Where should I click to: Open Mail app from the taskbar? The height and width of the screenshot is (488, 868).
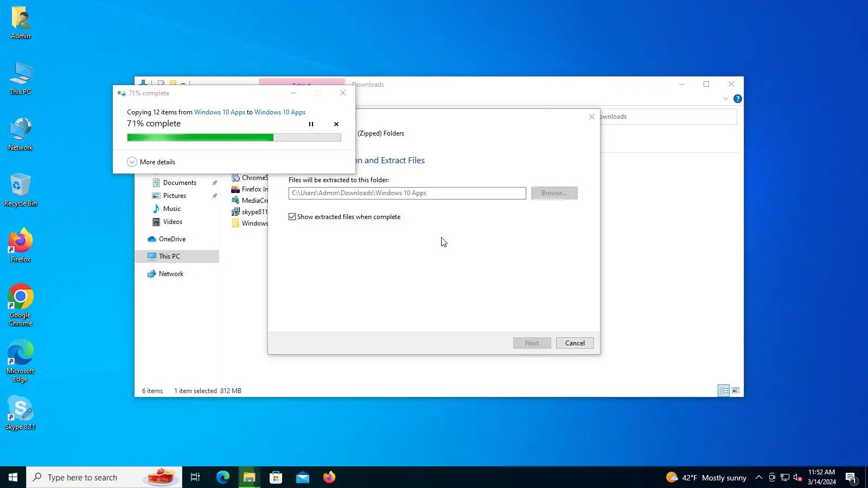point(303,477)
